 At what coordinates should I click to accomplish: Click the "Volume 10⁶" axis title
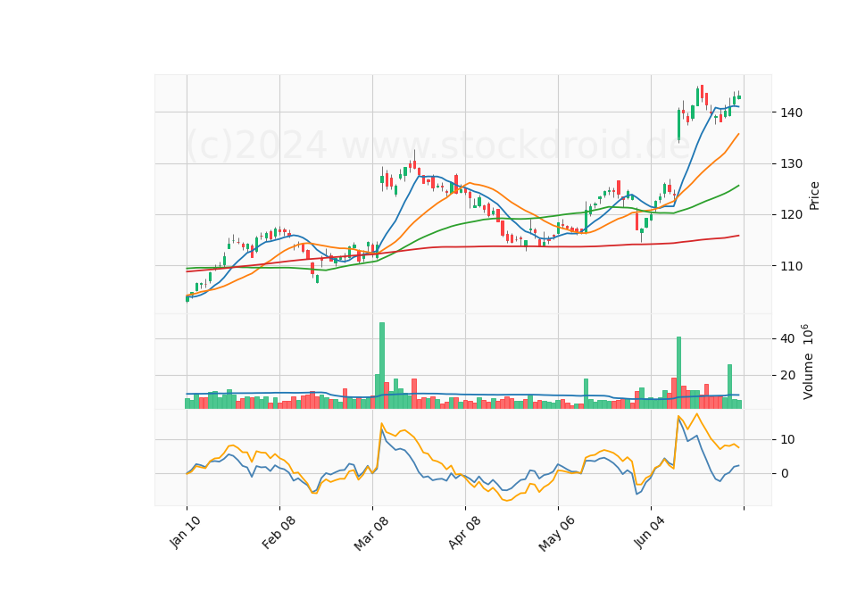point(808,362)
